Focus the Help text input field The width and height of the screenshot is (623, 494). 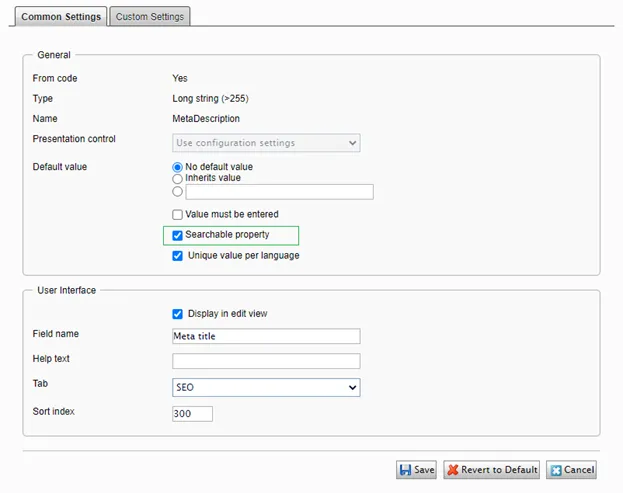(x=266, y=361)
